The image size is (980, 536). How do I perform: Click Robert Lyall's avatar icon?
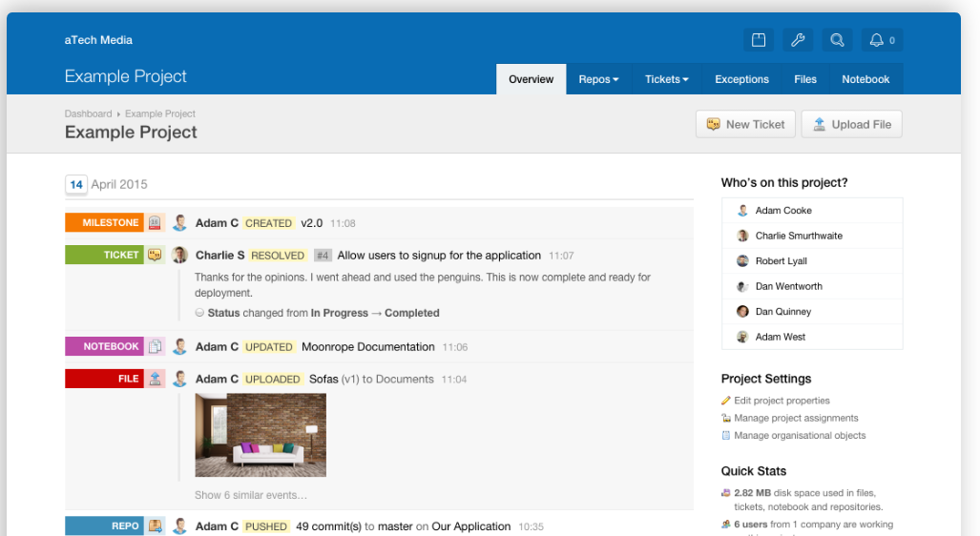742,261
